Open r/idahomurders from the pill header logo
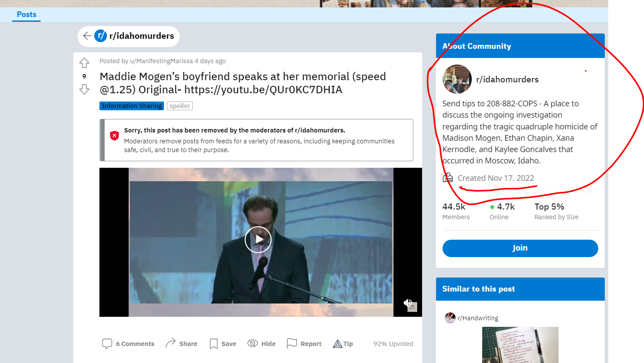 [101, 36]
